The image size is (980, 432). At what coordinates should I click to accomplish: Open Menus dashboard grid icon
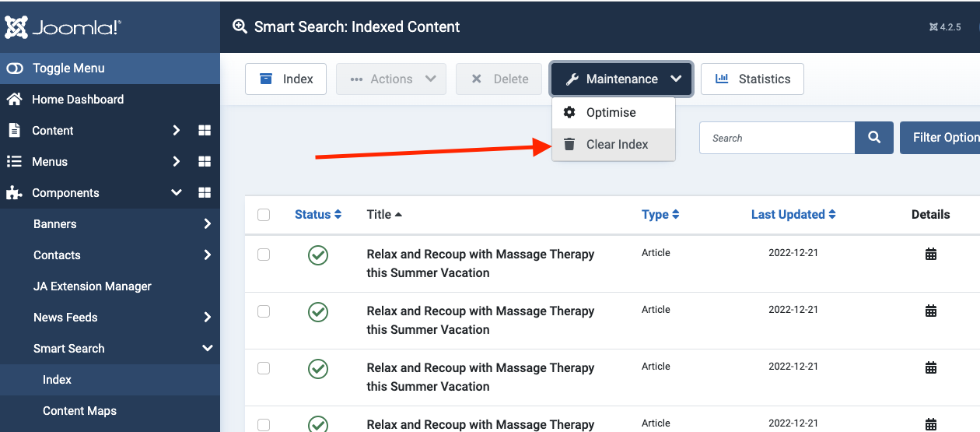[205, 162]
